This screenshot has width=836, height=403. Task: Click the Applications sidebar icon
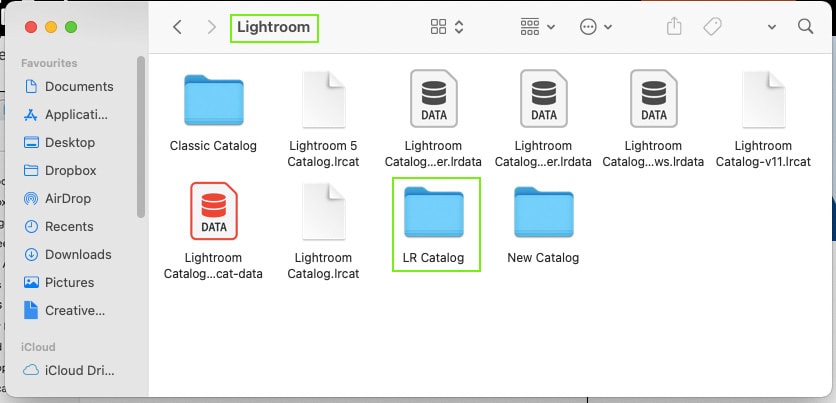31,115
